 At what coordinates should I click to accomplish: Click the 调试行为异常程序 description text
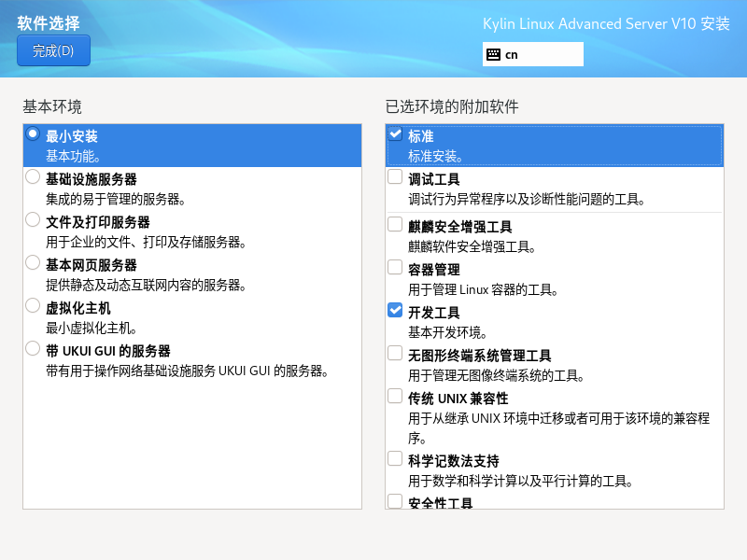click(x=527, y=199)
